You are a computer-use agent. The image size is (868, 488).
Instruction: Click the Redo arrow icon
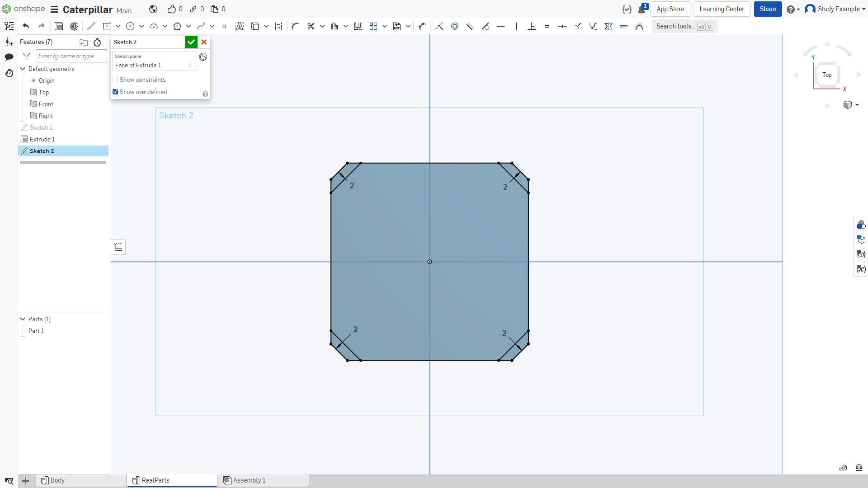point(42,26)
